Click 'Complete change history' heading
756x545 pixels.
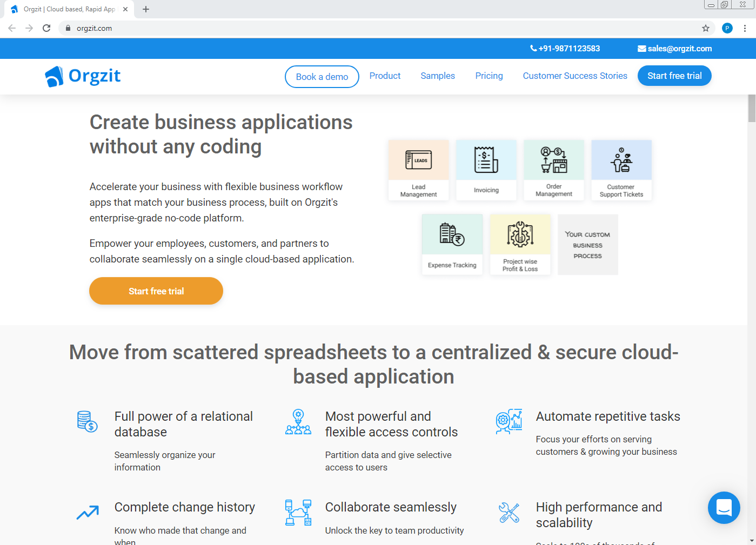tap(185, 507)
